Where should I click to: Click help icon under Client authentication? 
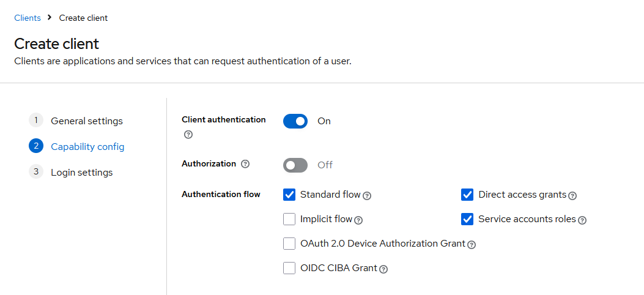(x=188, y=135)
